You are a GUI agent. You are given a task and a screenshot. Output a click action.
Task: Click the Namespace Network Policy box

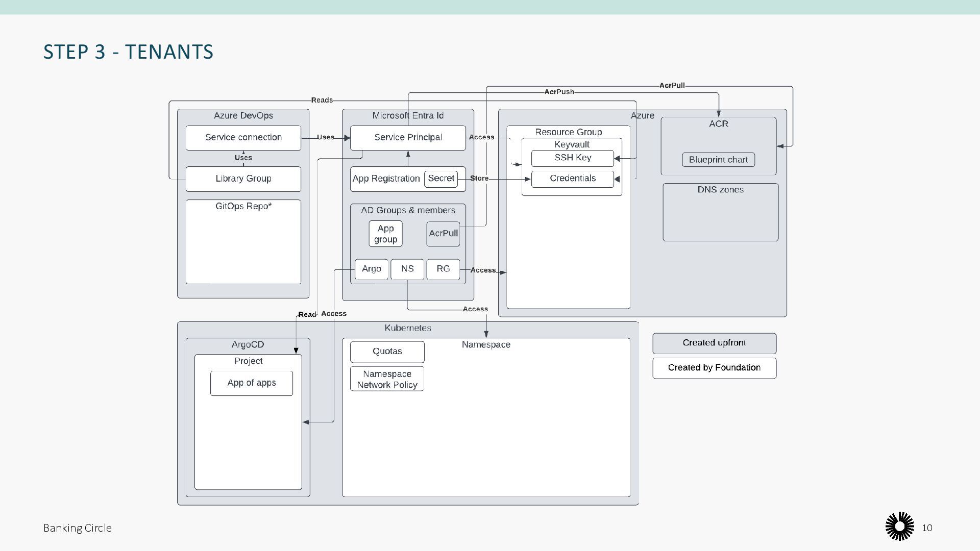387,379
